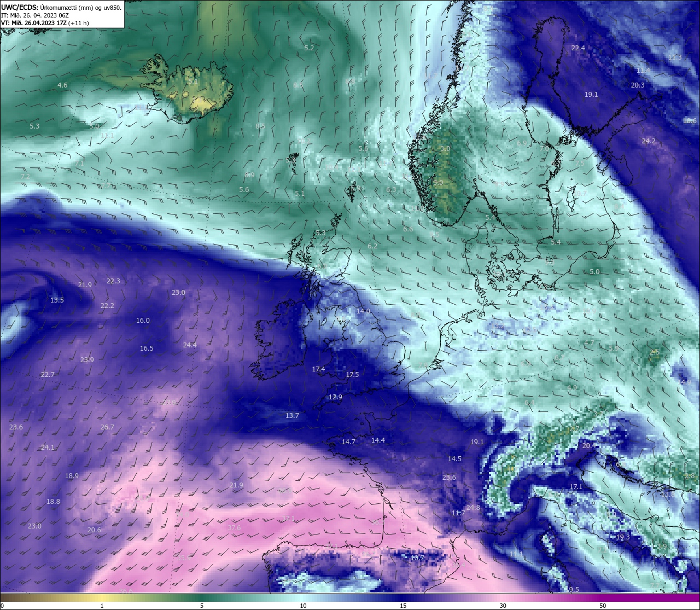Click the 16.5 value west of Ireland

click(x=147, y=348)
